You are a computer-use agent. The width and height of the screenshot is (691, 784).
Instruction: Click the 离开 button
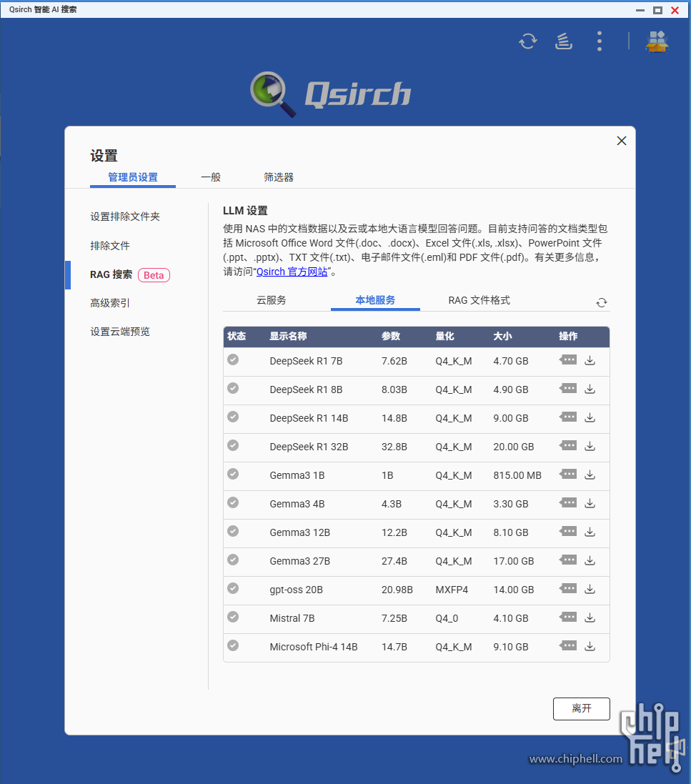(x=581, y=708)
